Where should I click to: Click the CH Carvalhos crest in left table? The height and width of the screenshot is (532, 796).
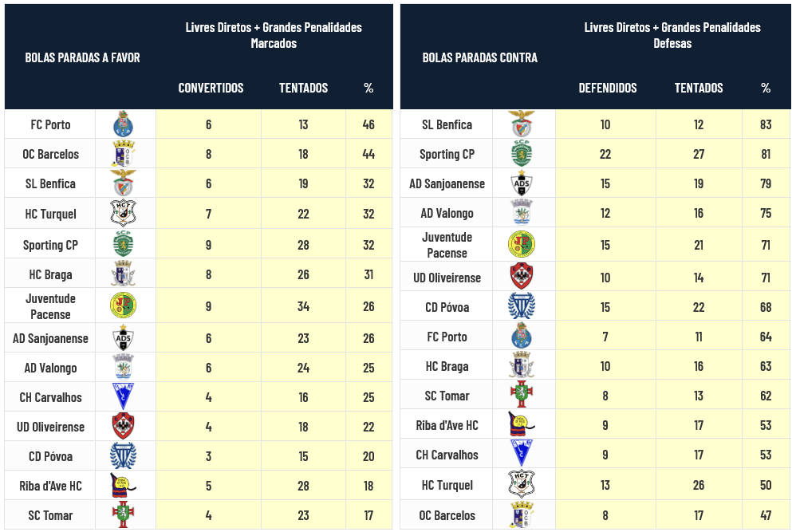[x=123, y=396]
